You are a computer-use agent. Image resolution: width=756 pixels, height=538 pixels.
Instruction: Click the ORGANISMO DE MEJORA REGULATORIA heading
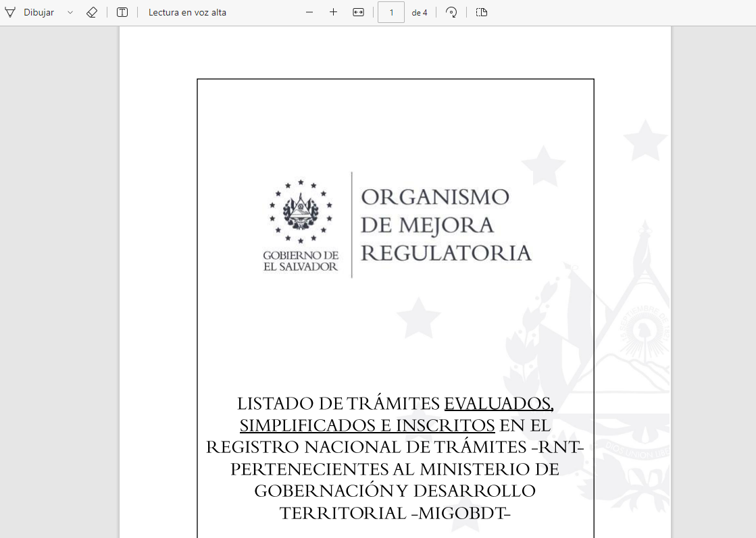446,225
